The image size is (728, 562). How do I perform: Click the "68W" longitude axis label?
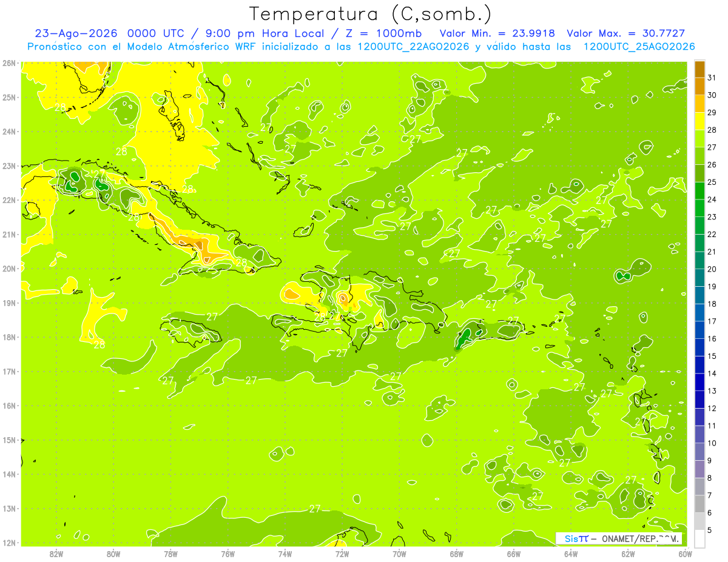coord(457,554)
